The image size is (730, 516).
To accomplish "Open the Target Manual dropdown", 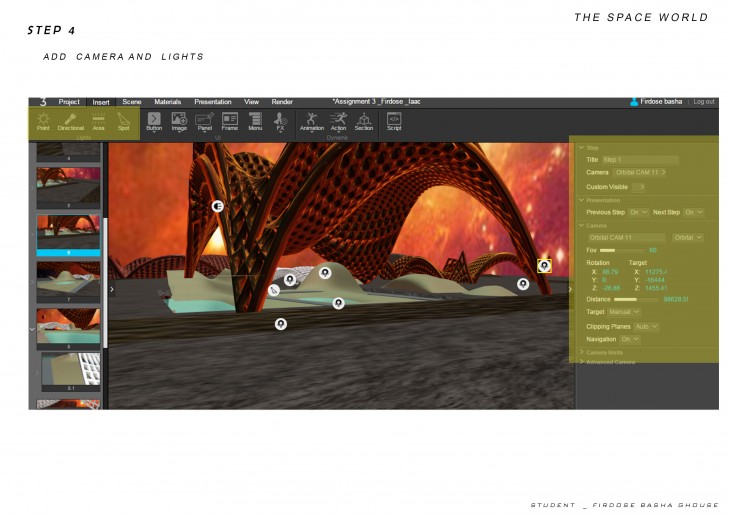I will [x=624, y=312].
